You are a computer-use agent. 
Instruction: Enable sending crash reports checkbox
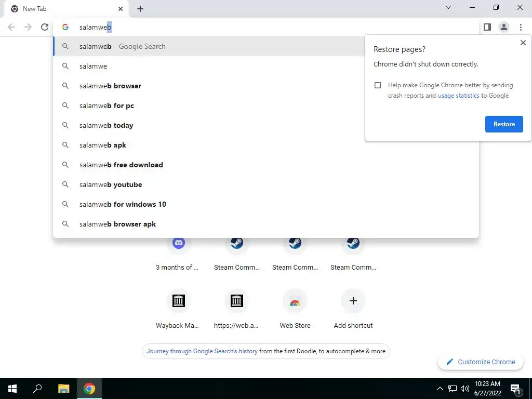click(x=378, y=85)
